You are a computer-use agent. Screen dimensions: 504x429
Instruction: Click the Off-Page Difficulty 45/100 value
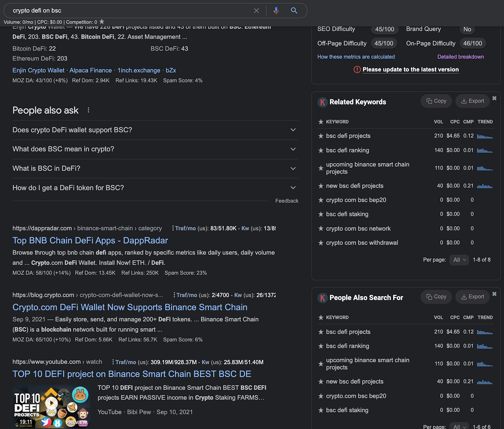pos(384,44)
